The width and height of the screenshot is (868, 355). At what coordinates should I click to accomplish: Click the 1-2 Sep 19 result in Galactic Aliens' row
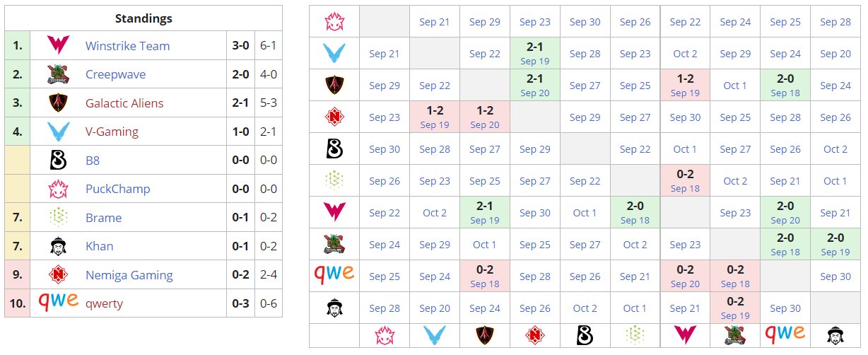point(685,86)
